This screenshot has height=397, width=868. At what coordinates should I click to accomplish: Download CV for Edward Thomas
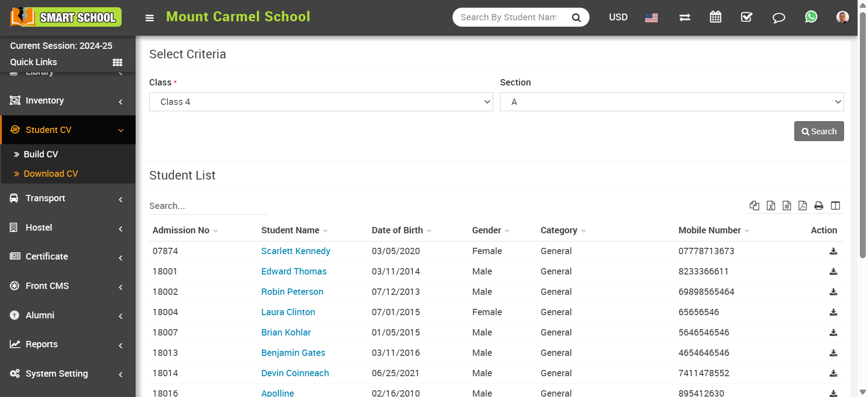(833, 272)
